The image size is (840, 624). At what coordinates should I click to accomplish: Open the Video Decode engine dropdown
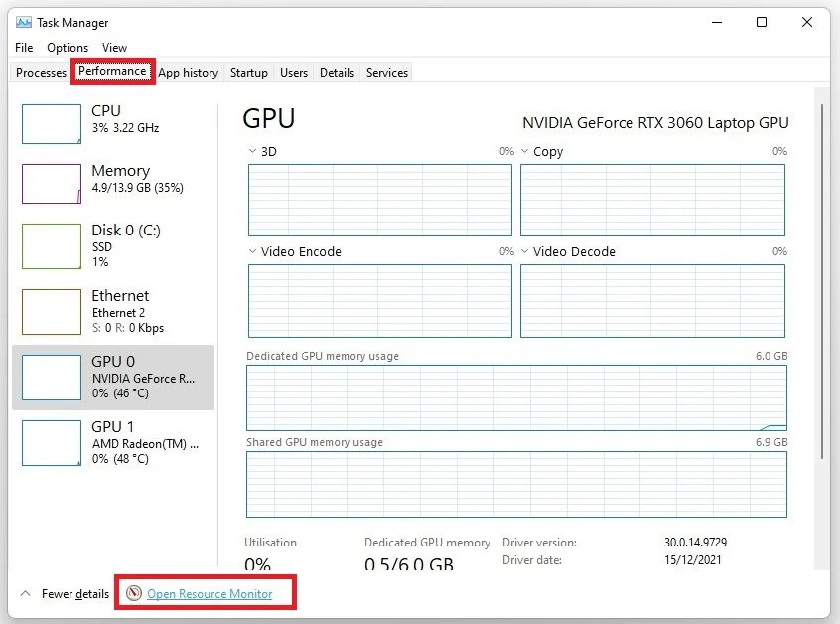click(524, 251)
